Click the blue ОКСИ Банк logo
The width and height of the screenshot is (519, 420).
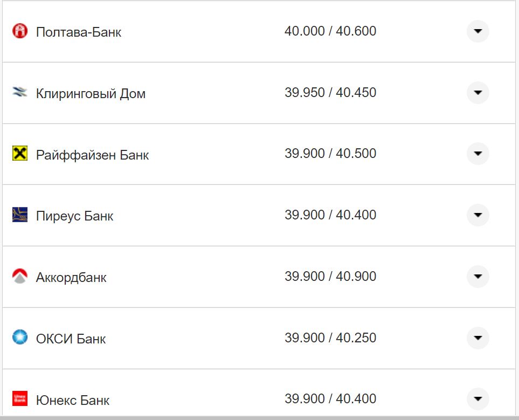click(19, 338)
